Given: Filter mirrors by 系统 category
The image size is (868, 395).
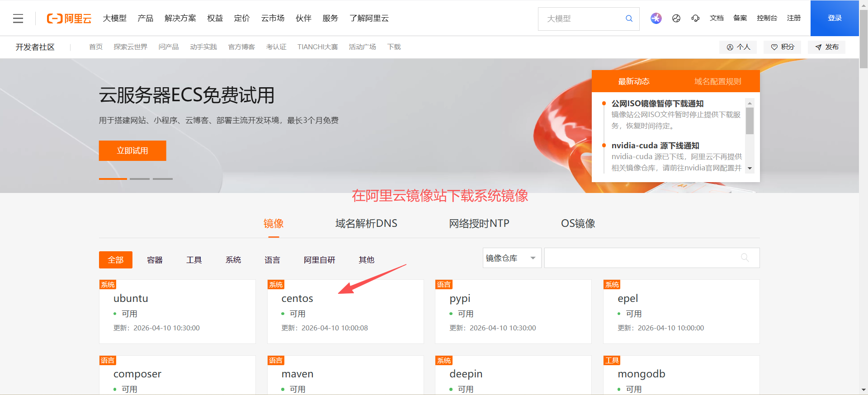Looking at the screenshot, I should point(233,260).
